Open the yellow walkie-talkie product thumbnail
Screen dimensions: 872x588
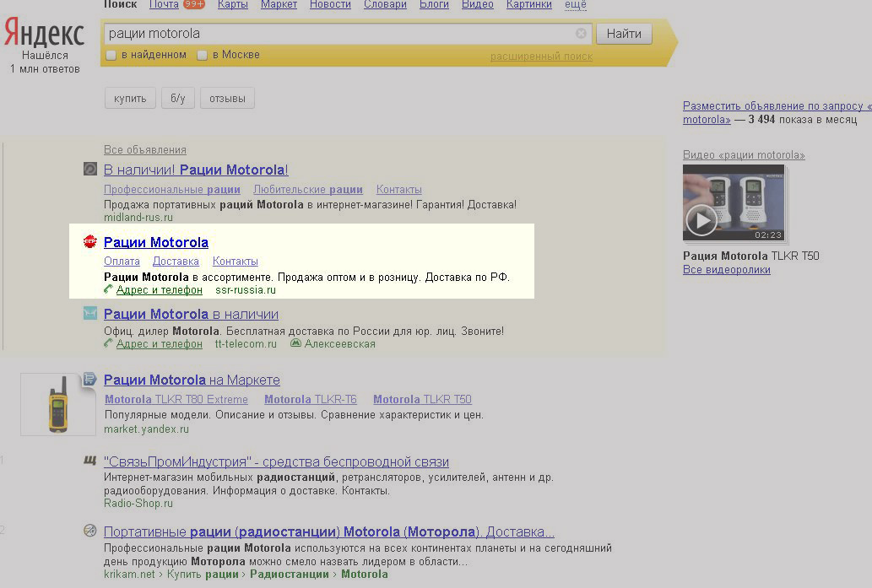[x=58, y=404]
